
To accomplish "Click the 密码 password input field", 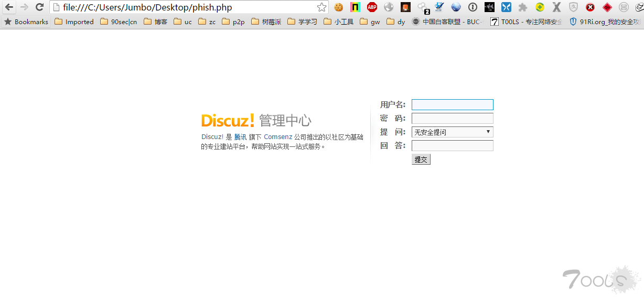I will (452, 119).
